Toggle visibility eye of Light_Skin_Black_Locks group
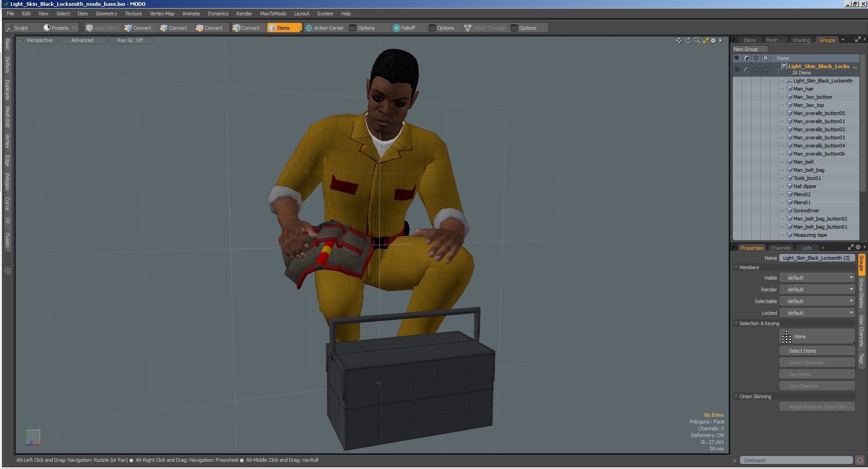868x469 pixels. point(737,69)
